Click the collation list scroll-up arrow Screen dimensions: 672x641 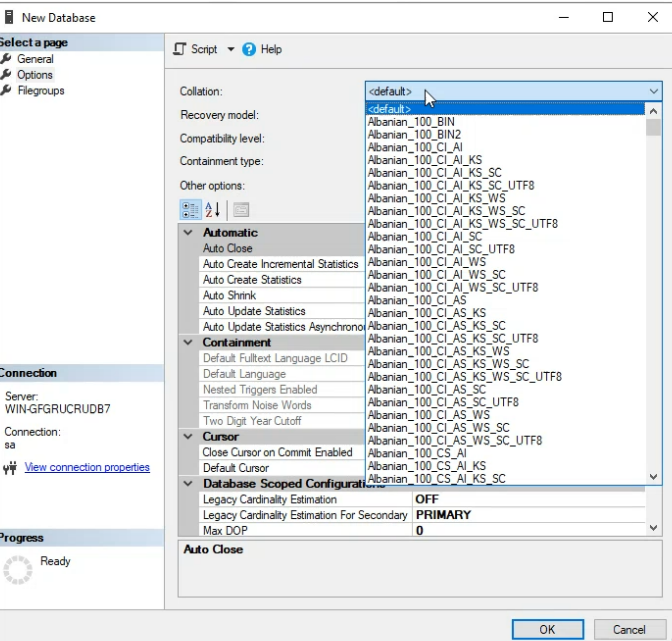pos(653,111)
